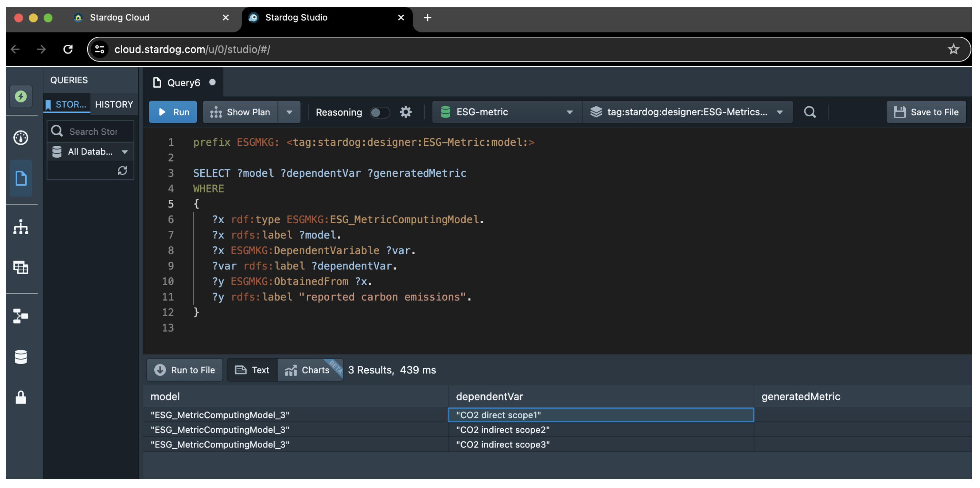Expand the Show Plan dropdown arrow
The height and width of the screenshot is (488, 980).
point(289,112)
